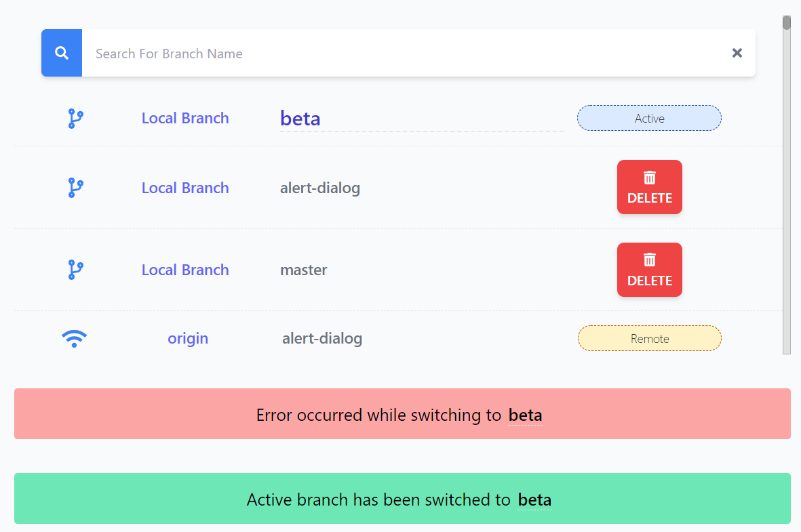
Task: Switch to the local alert-dialog branch
Action: pyautogui.click(x=320, y=188)
